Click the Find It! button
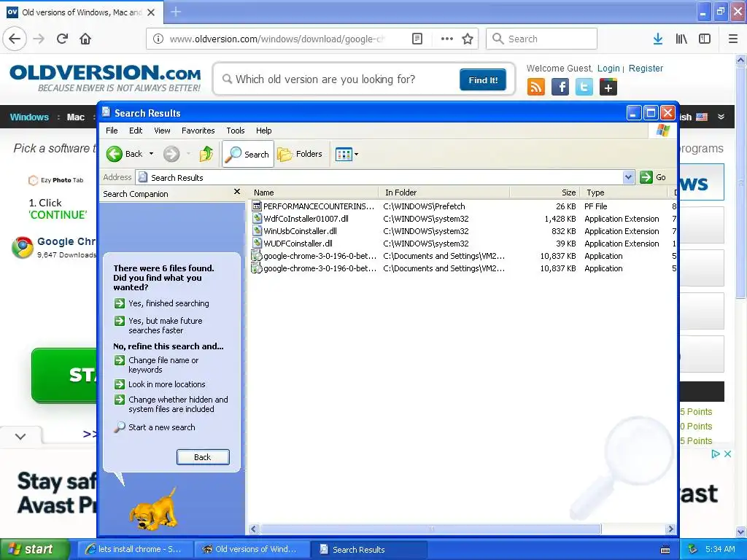This screenshot has width=747, height=560. pyautogui.click(x=483, y=79)
